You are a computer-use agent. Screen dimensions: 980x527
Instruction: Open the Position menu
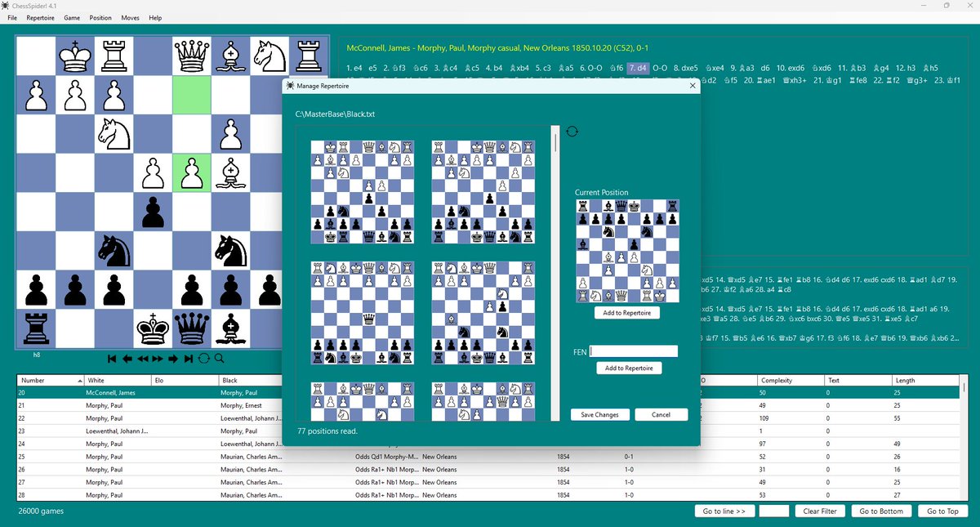(100, 18)
